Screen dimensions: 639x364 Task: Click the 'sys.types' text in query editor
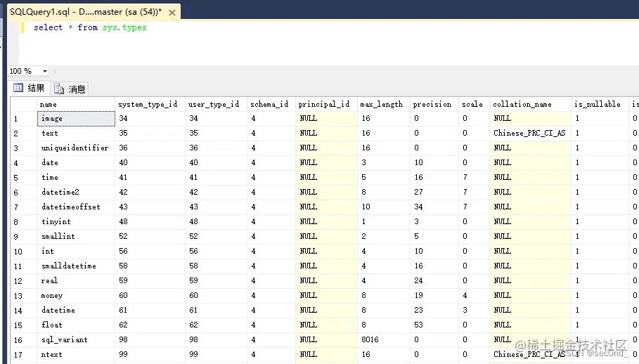coord(124,27)
